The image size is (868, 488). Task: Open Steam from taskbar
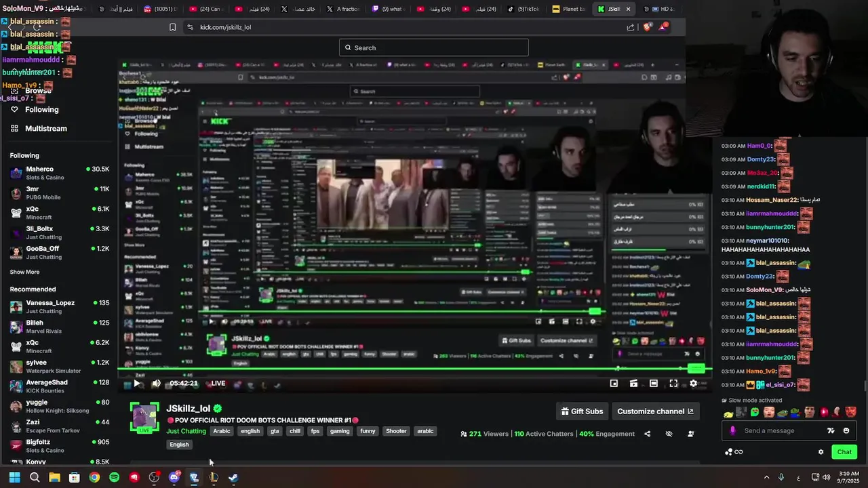[x=233, y=477]
